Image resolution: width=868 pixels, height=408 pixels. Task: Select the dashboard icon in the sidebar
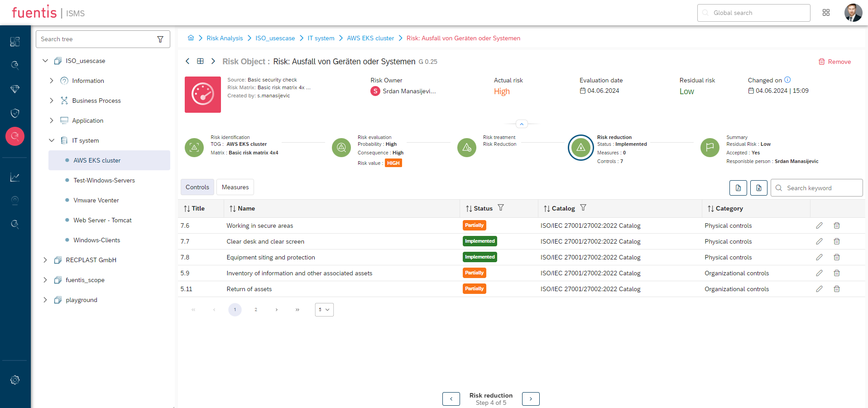click(x=14, y=41)
